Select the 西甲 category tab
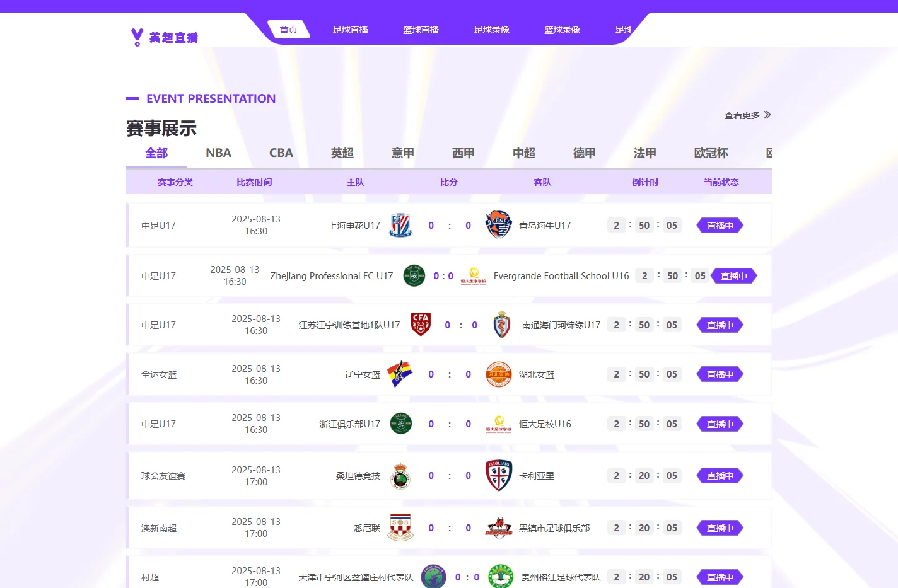The height and width of the screenshot is (588, 898). coord(464,153)
